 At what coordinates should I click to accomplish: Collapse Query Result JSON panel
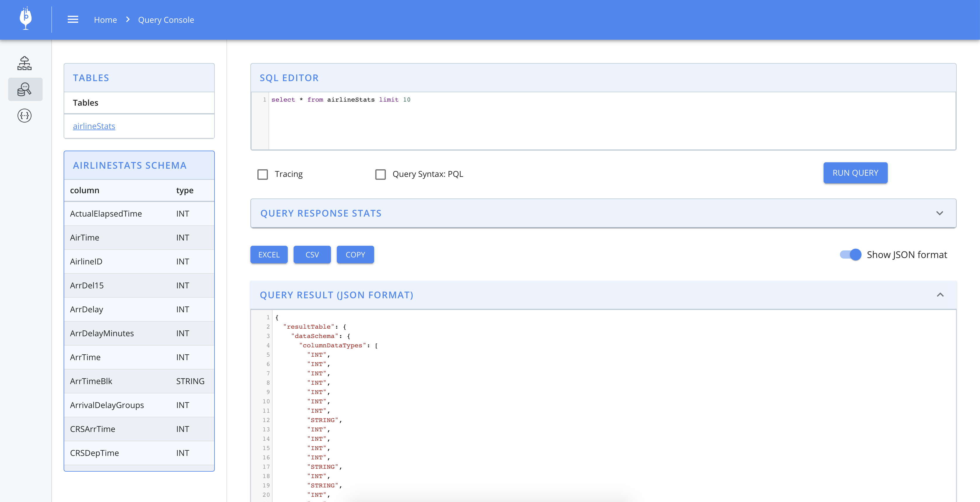pos(940,295)
